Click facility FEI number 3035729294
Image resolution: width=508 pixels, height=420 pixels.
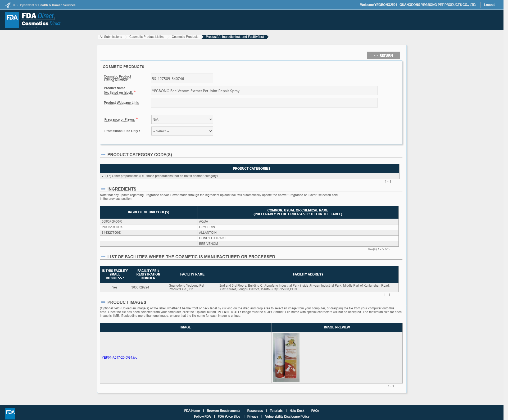click(x=140, y=287)
